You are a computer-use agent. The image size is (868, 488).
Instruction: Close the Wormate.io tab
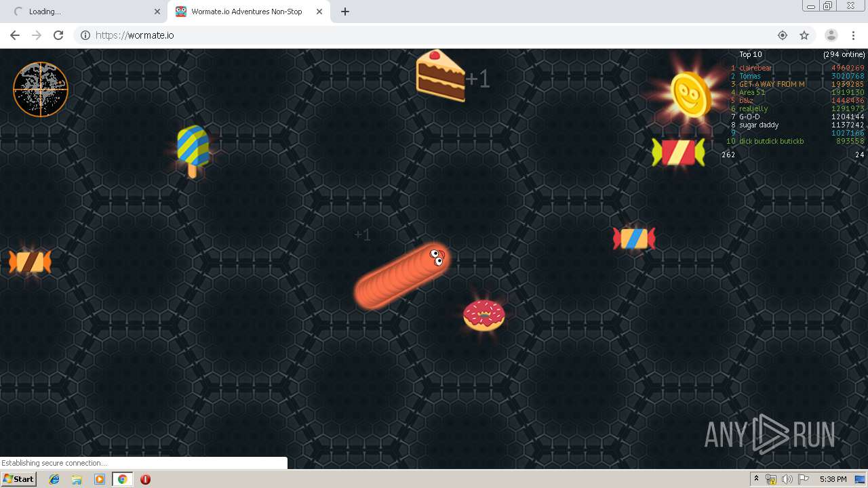319,12
